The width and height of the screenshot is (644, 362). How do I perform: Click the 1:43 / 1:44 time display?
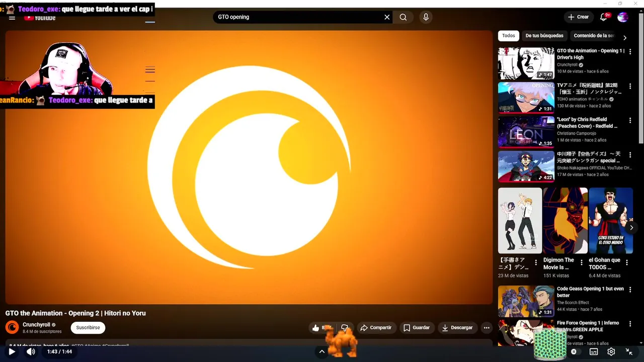tap(59, 352)
